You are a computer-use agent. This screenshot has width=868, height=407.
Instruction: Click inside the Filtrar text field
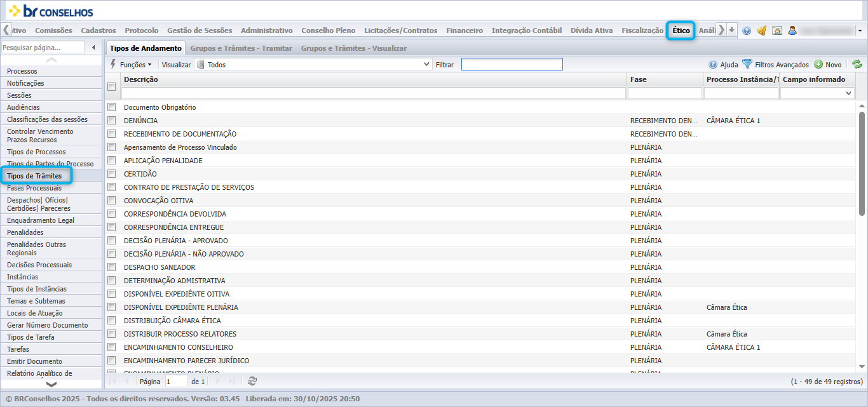(x=512, y=64)
